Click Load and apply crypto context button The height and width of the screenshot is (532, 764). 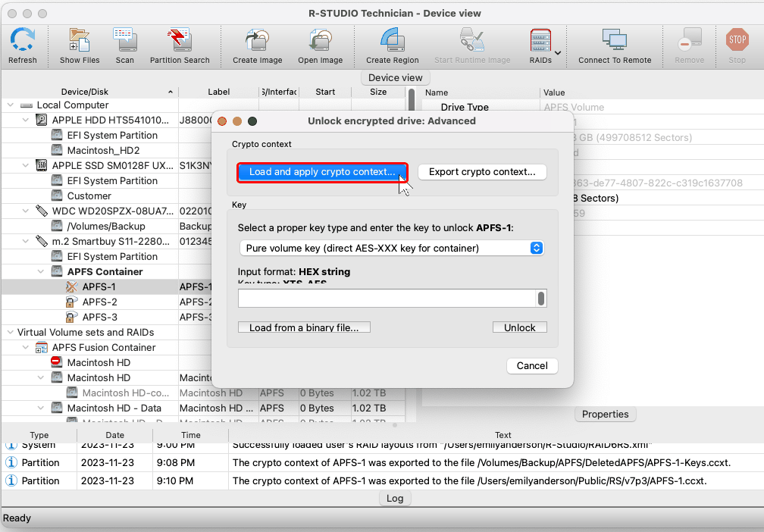click(x=322, y=172)
